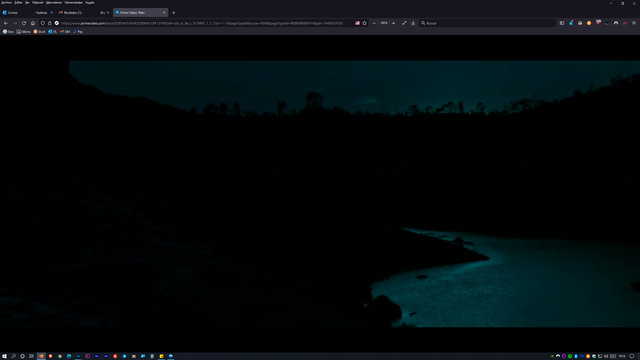Click the flag icon in address bar

pos(358,23)
